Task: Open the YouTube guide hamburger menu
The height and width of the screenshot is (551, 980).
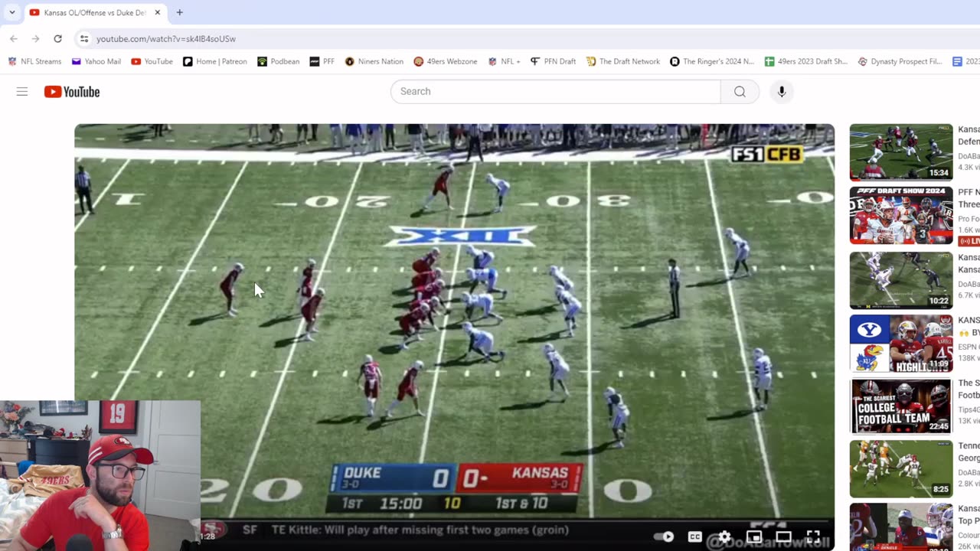Action: [x=22, y=92]
